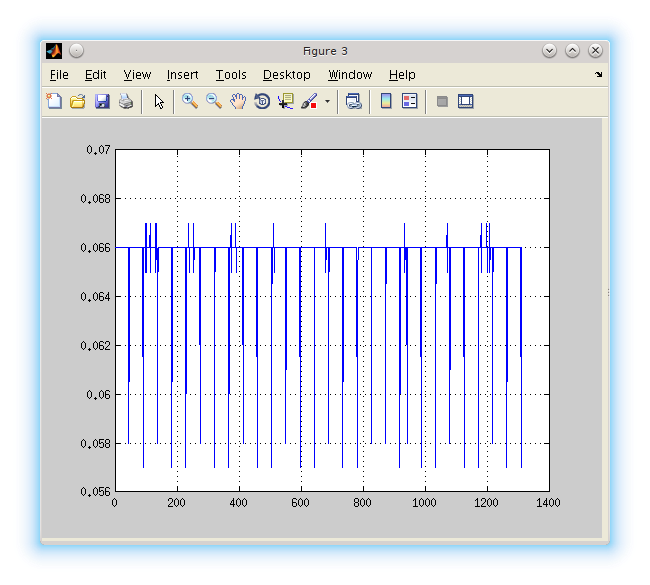Save the figure using the floppy disk icon
Screen dimensions: 650x585
point(102,101)
